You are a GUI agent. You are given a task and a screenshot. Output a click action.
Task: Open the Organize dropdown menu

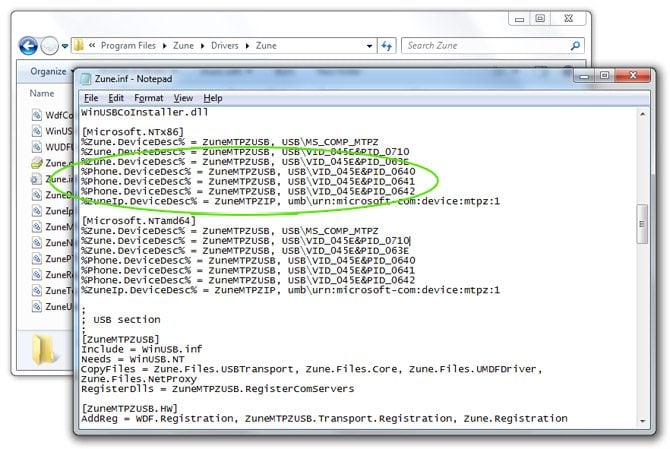tap(52, 71)
